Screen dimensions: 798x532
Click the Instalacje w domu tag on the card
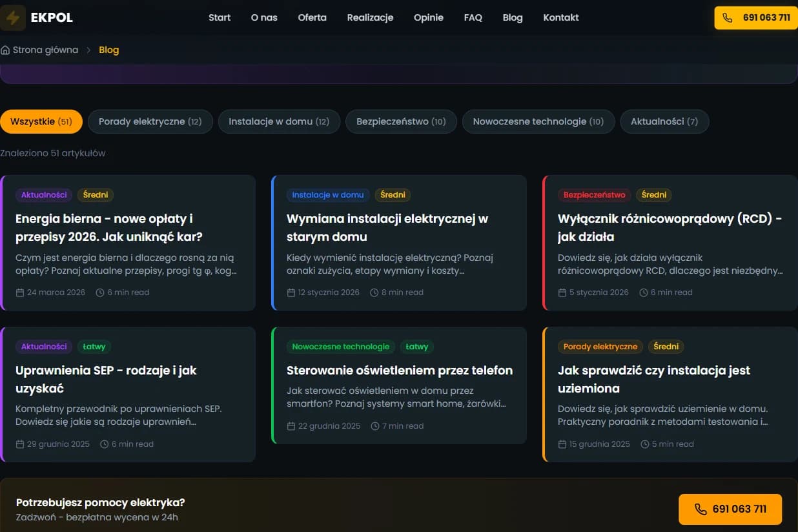328,195
